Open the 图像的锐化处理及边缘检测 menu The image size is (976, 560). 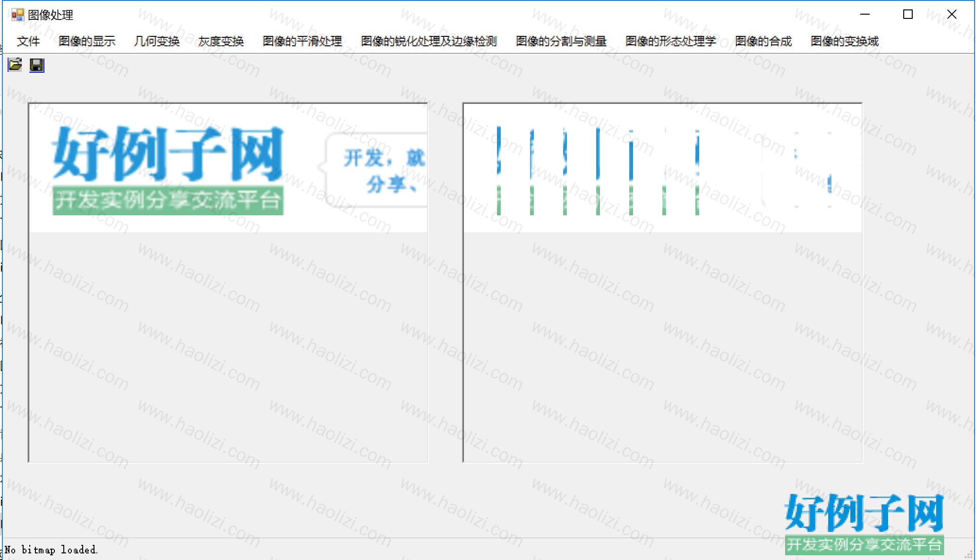[x=429, y=42]
